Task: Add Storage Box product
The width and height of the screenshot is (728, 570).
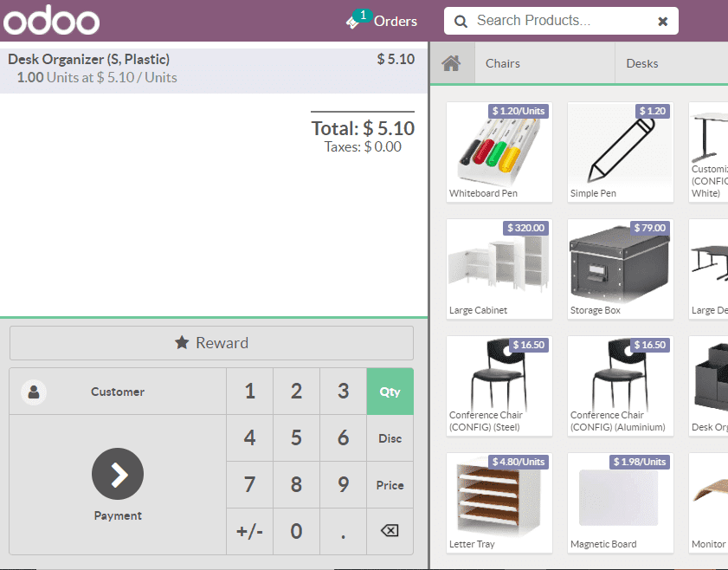Action: click(x=621, y=269)
